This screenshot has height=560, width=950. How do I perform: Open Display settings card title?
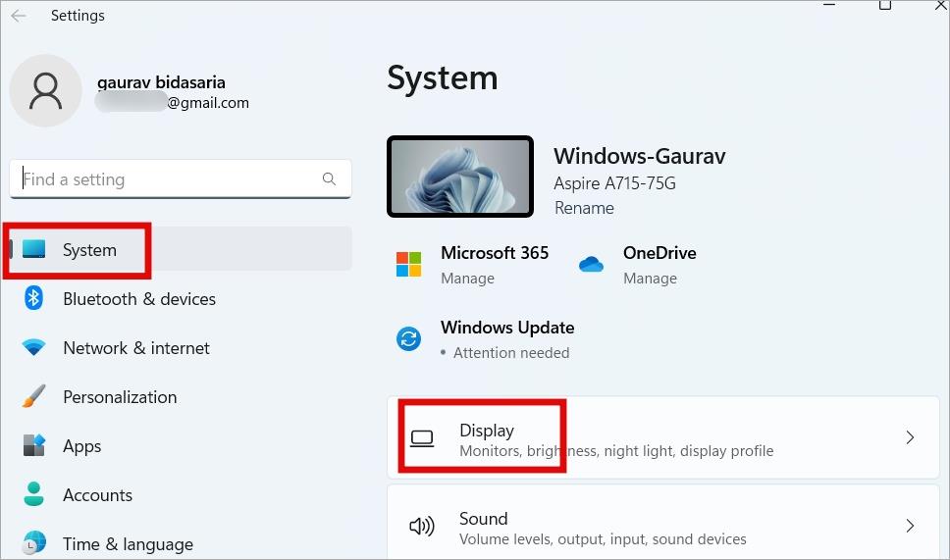[x=487, y=431]
